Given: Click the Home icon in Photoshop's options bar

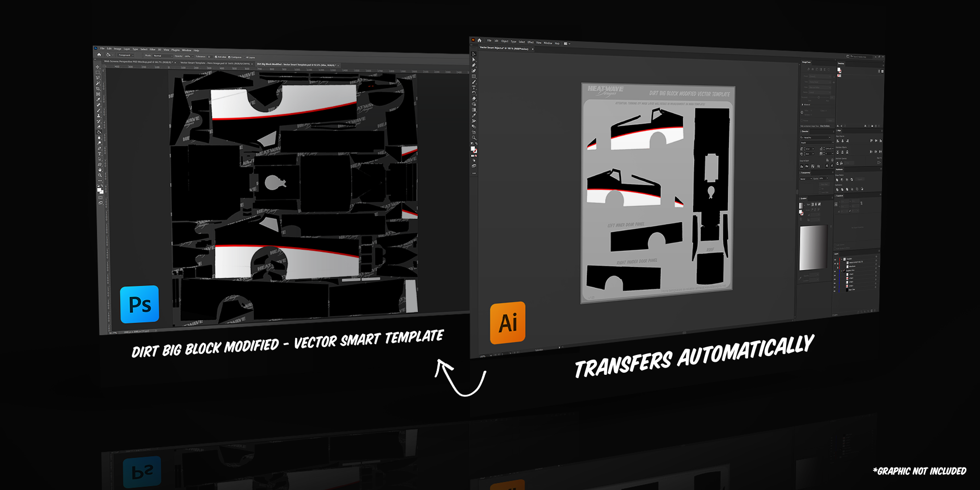Looking at the screenshot, I should click(99, 55).
